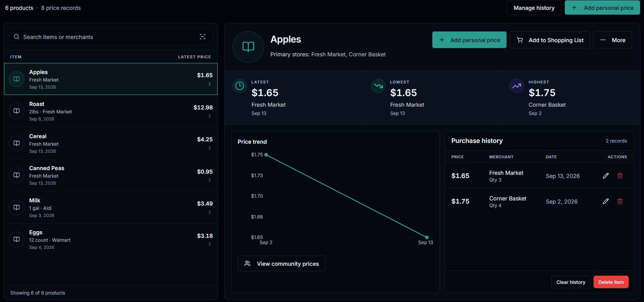Screen dimensions: 644x302
Task: Open Milk details via its chevron
Action: tap(210, 212)
